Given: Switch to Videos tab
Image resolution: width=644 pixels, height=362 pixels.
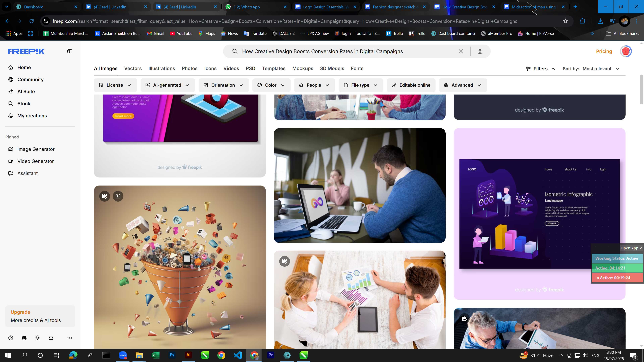Looking at the screenshot, I should [231, 68].
